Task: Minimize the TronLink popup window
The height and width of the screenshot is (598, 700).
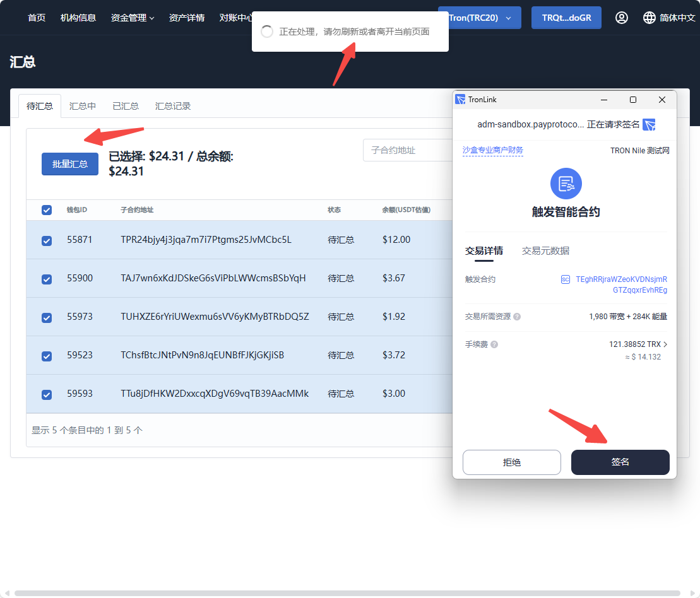Action: pos(604,100)
